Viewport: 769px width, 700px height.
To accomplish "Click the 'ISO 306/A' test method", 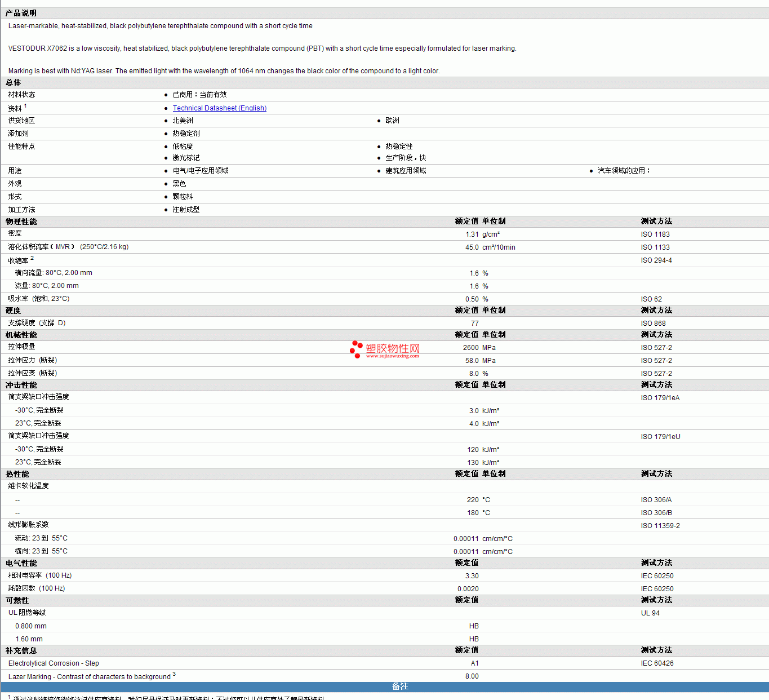I will click(x=656, y=500).
